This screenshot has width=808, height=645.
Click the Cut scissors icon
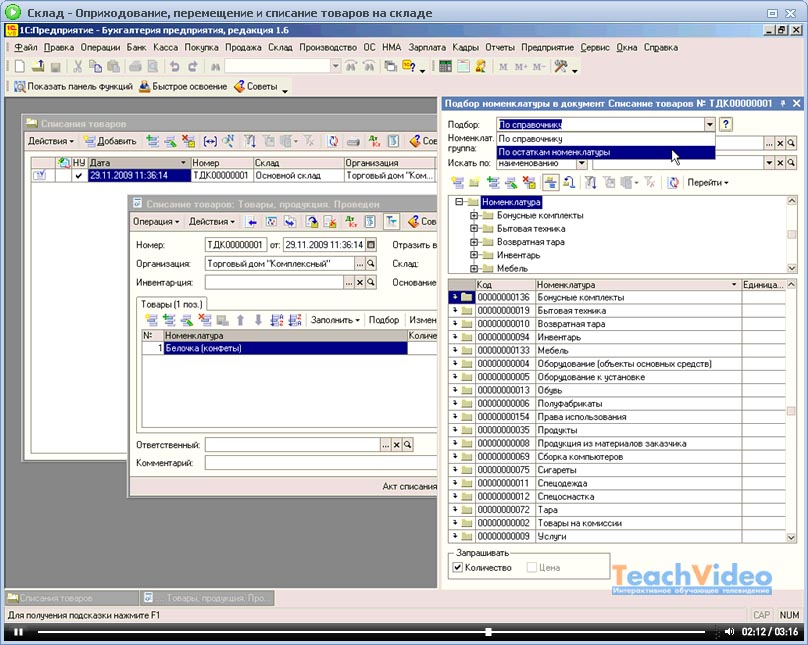[x=77, y=66]
